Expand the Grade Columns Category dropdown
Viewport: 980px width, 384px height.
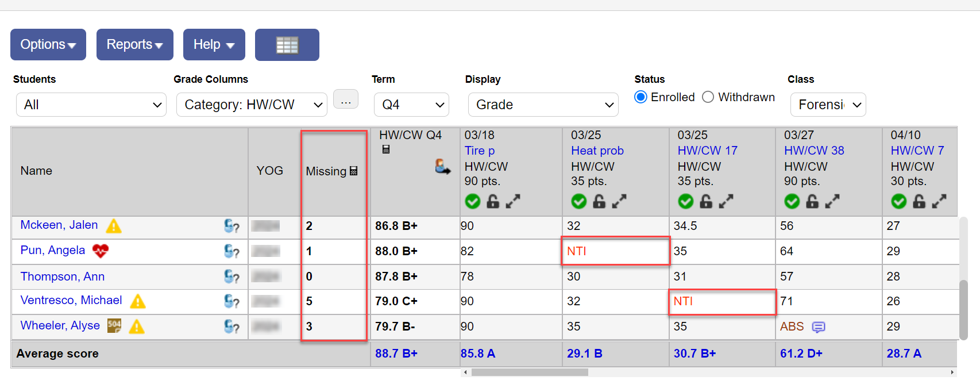(x=252, y=105)
